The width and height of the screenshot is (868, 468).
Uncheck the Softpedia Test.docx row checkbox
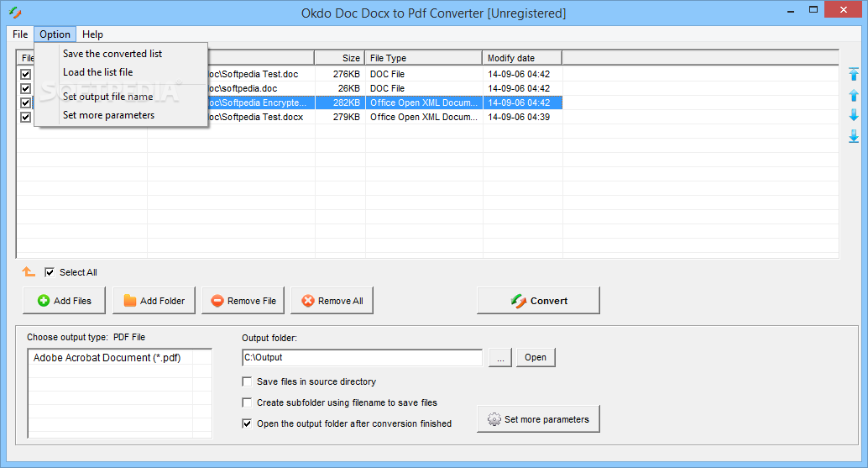(x=25, y=118)
